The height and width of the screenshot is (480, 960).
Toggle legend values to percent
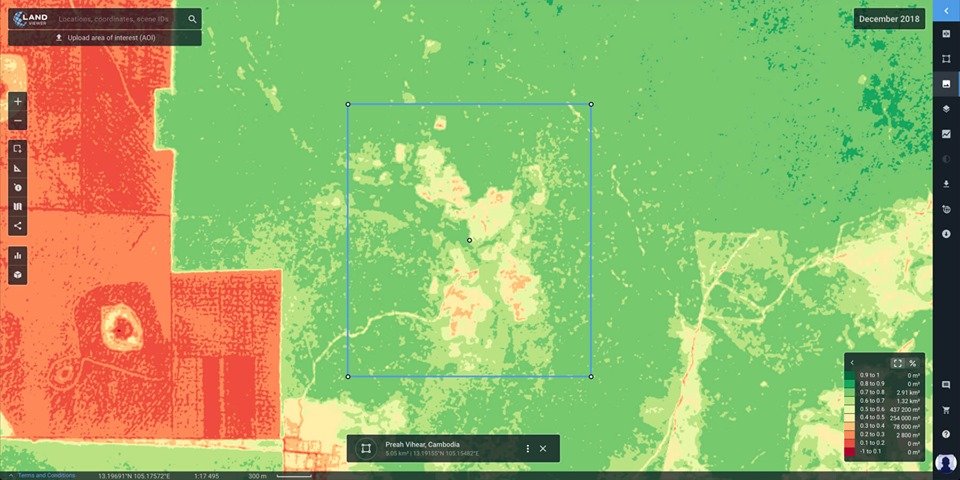912,363
